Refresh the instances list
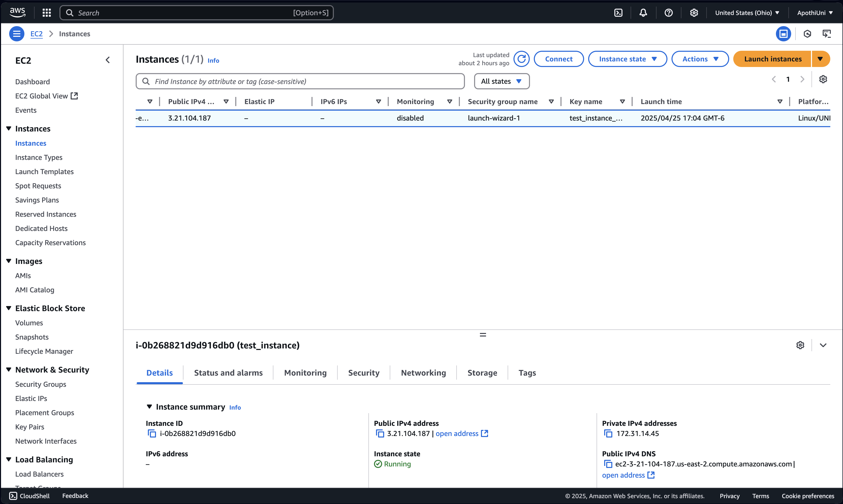The image size is (843, 504). (x=522, y=58)
